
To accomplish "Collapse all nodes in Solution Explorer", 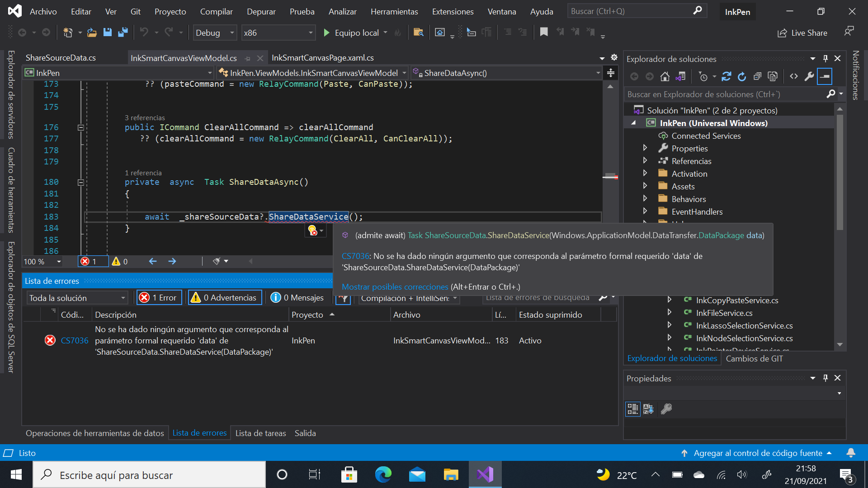I will pyautogui.click(x=758, y=76).
